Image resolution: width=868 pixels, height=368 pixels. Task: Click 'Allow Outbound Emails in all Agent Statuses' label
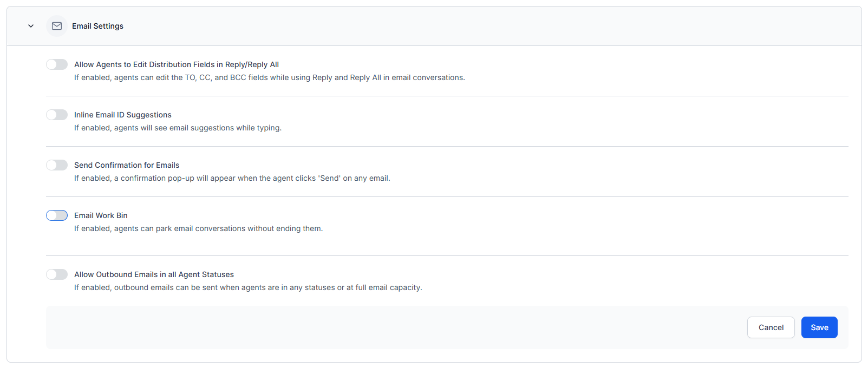(x=154, y=274)
